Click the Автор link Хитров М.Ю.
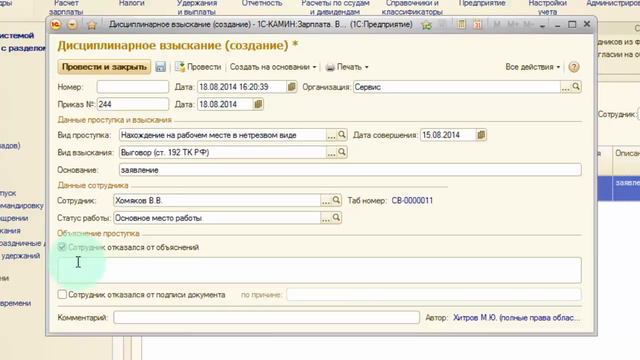This screenshot has height=360, width=640. click(516, 318)
